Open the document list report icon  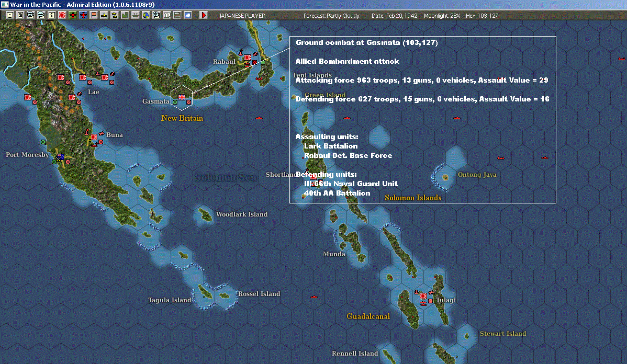(x=20, y=15)
